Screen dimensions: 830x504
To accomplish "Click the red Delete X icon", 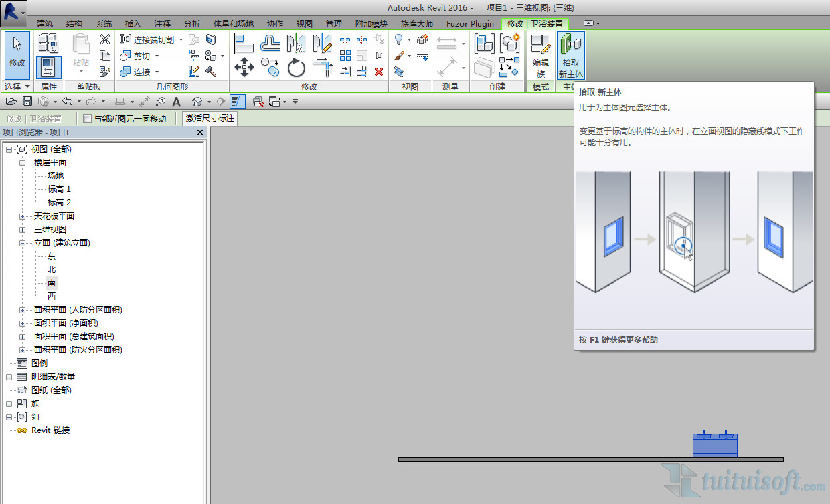I will (379, 72).
